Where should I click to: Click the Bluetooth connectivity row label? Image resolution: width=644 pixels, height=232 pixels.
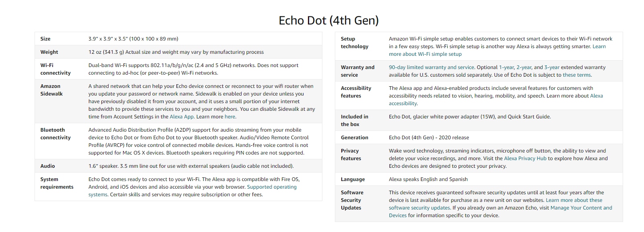55,134
